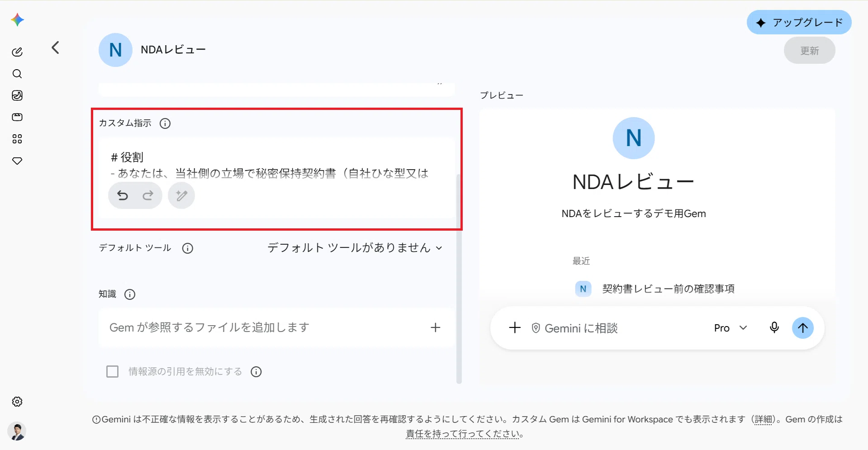
Task: Click the Gem が参照するファイルを追加します field
Action: pos(277,327)
